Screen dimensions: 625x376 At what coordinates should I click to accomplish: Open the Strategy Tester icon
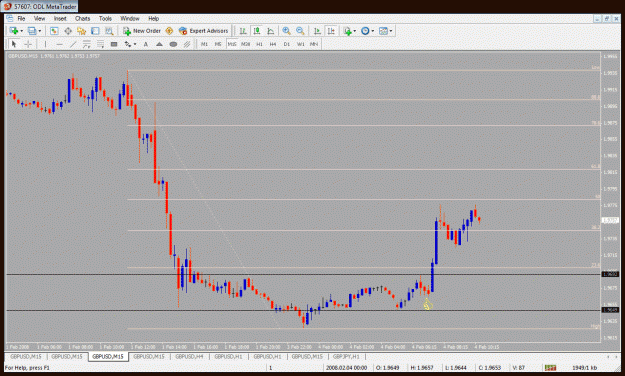pos(109,31)
